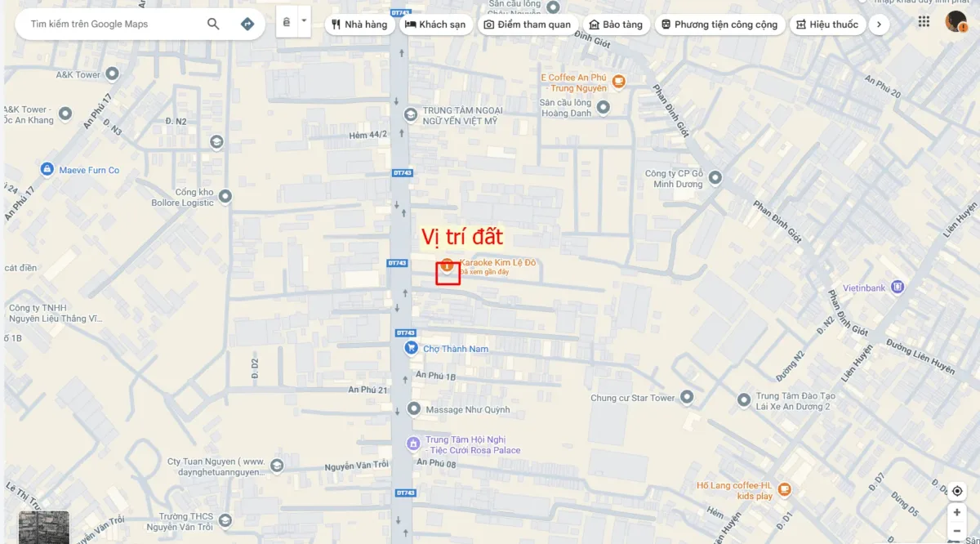Click the 'An Phú 1B' street label

coord(435,375)
